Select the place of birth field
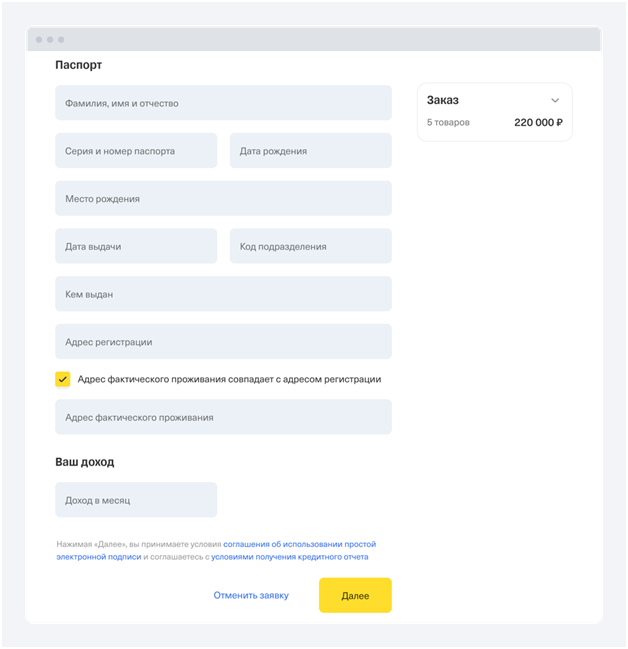This screenshot has height=649, width=628. click(223, 199)
